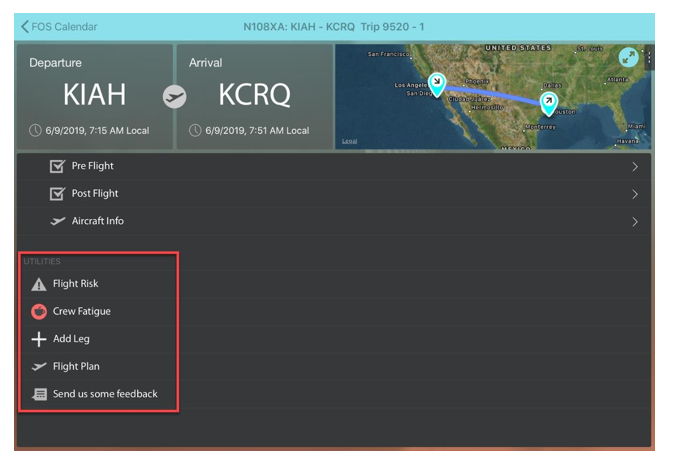Open the Legal link on the map
686x457 pixels.
click(x=350, y=141)
